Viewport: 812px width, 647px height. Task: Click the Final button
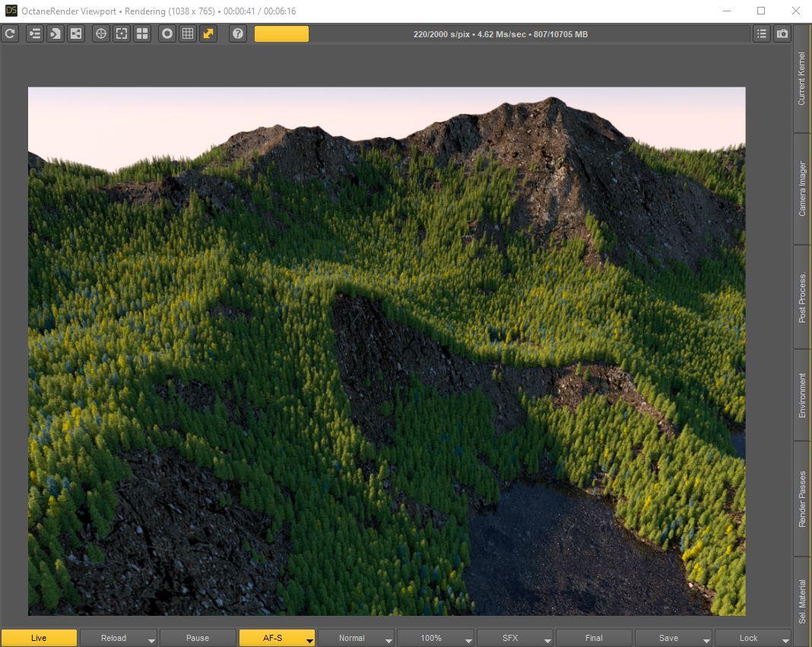coord(594,638)
